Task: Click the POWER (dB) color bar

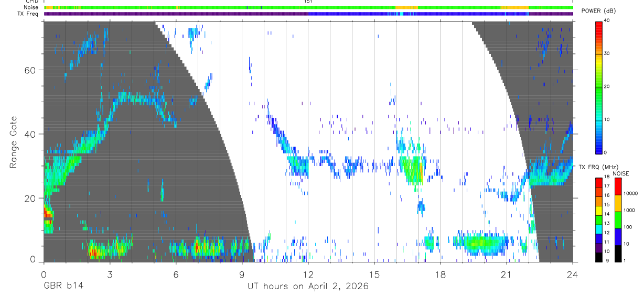Action: 599,87
